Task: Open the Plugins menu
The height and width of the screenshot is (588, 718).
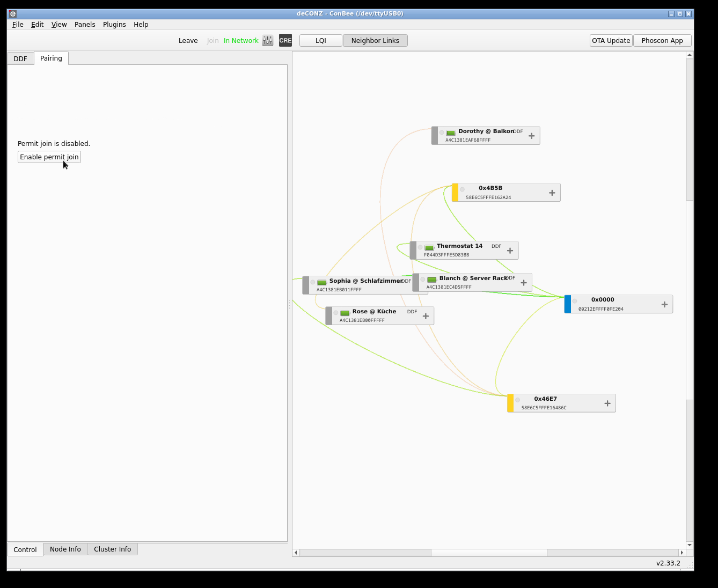Action: 114,25
